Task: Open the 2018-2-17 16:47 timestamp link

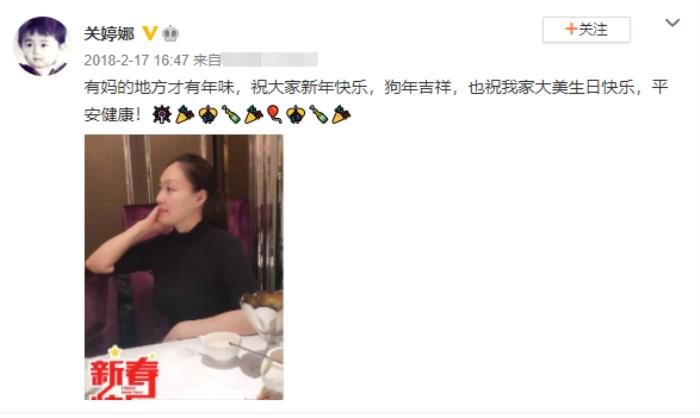Action: pos(136,60)
